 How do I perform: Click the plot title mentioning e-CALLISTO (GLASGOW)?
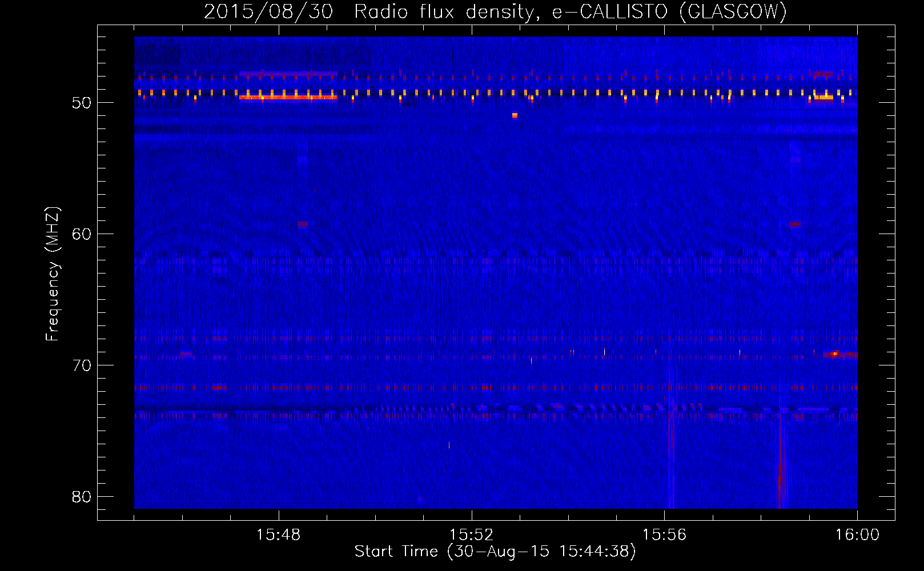click(x=495, y=11)
